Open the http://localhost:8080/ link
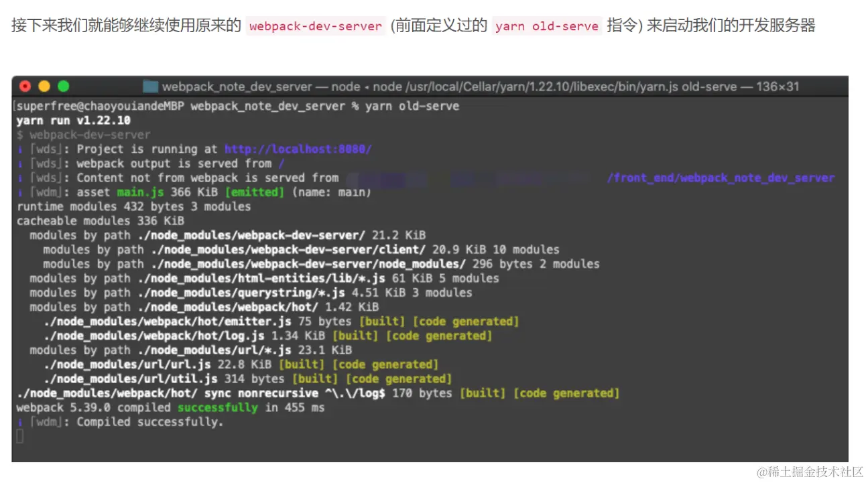The width and height of the screenshot is (868, 483). click(x=298, y=149)
